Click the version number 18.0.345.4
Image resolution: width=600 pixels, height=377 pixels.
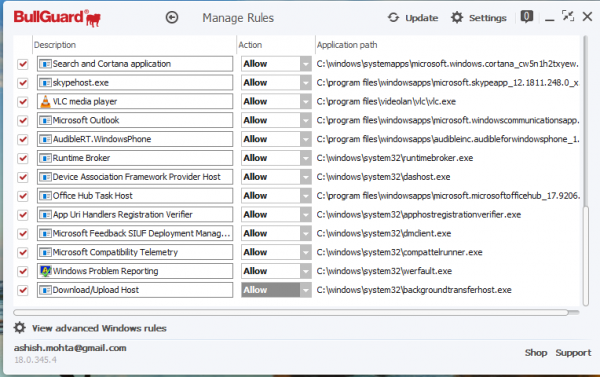pos(36,360)
